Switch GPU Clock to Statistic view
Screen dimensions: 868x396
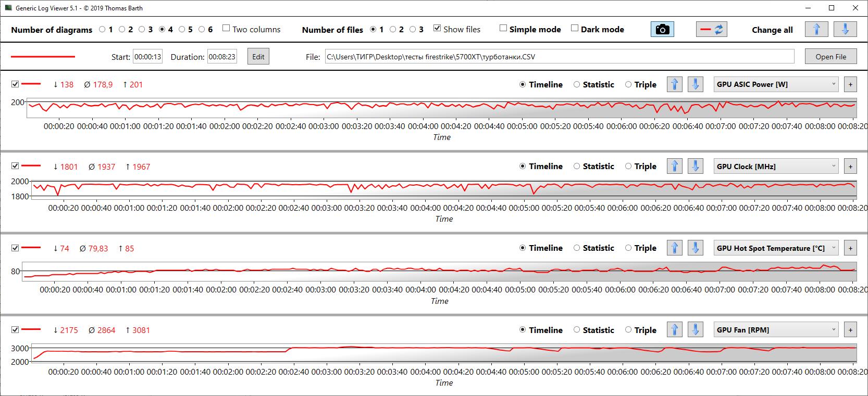point(577,166)
